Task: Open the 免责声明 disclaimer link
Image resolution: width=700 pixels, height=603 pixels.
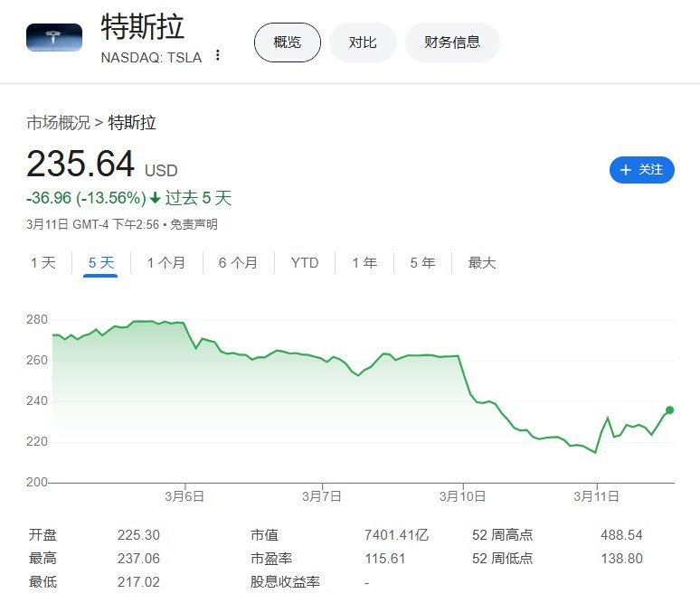Action: pos(194,224)
